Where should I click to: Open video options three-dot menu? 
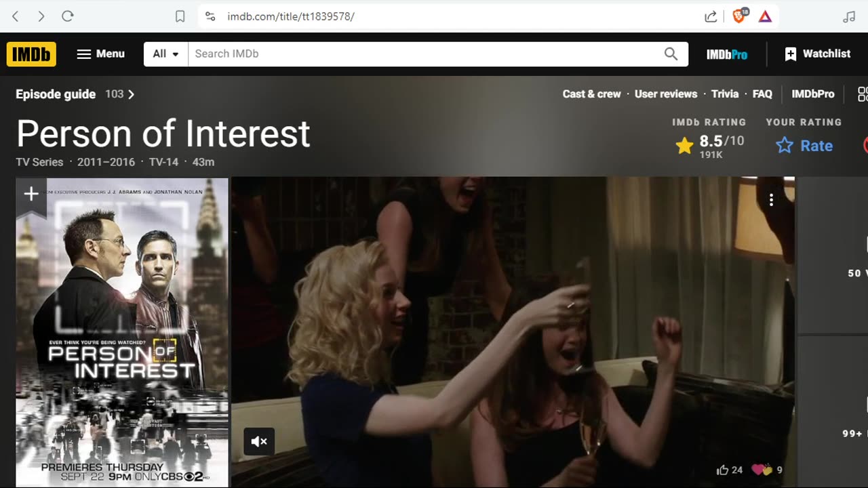point(771,200)
